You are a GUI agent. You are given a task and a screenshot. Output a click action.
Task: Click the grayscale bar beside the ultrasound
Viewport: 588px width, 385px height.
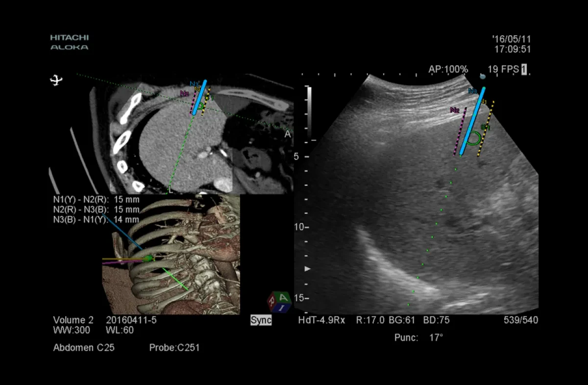pos(309,113)
